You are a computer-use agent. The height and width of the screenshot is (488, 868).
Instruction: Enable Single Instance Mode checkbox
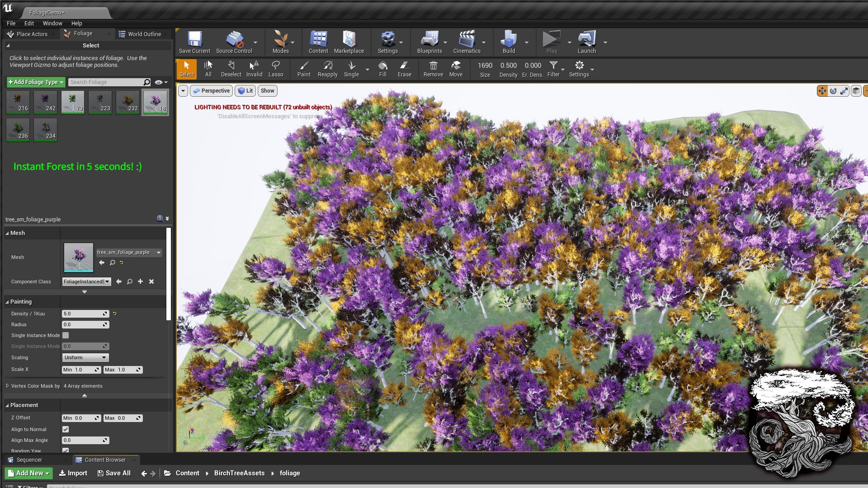pyautogui.click(x=66, y=335)
